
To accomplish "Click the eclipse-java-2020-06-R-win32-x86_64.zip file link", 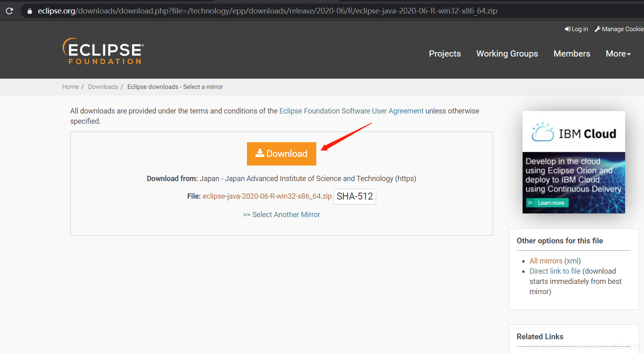I will click(267, 196).
